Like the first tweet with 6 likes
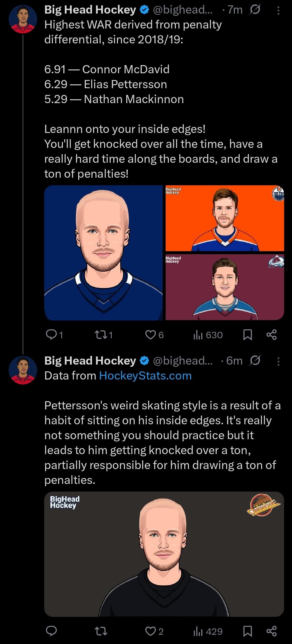 (150, 335)
